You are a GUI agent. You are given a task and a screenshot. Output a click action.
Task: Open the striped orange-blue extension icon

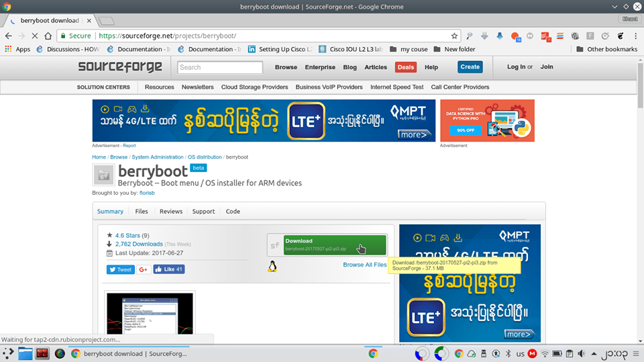pos(560,36)
